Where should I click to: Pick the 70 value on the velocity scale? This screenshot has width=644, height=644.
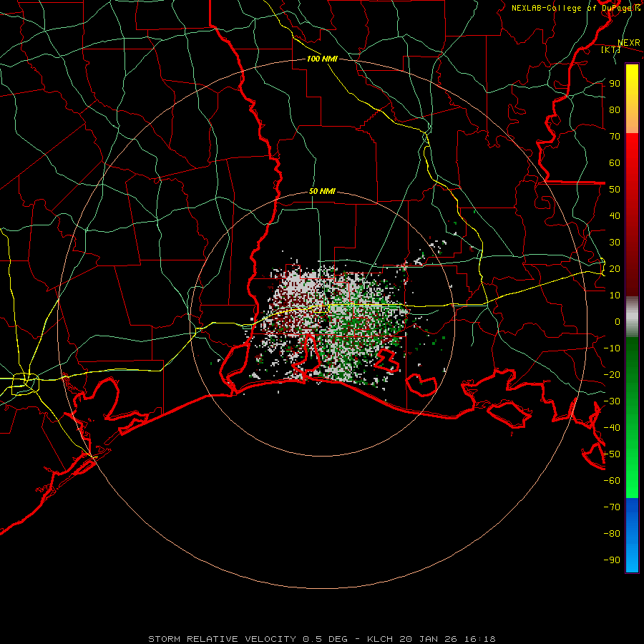pos(615,137)
